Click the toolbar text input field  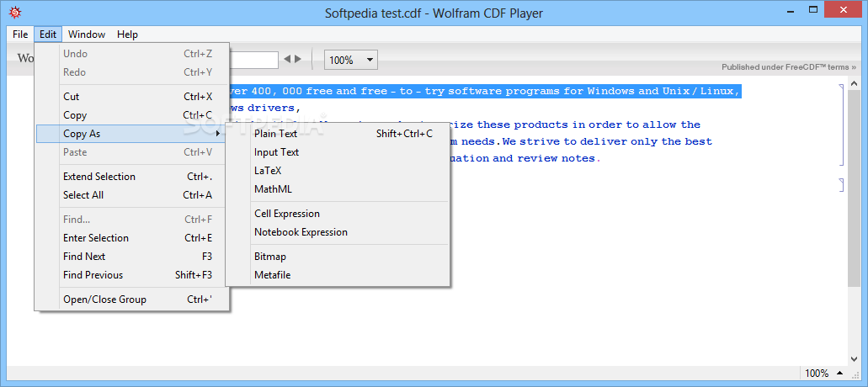(253, 60)
